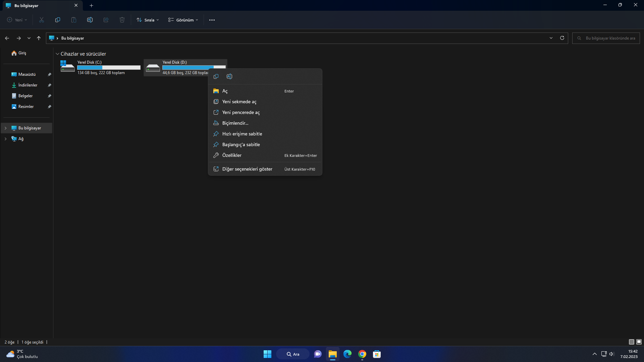Click the C: drive usage bar

[x=109, y=68]
